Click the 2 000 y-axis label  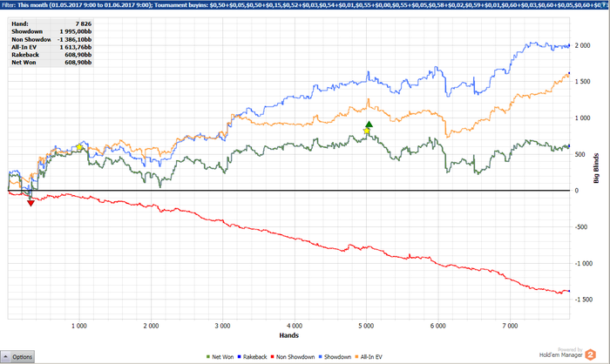(x=582, y=45)
